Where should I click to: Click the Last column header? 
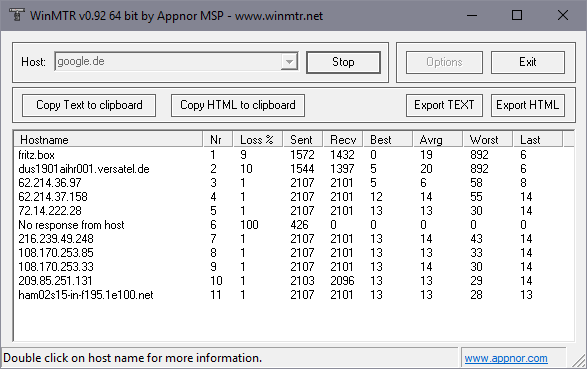[x=538, y=140]
